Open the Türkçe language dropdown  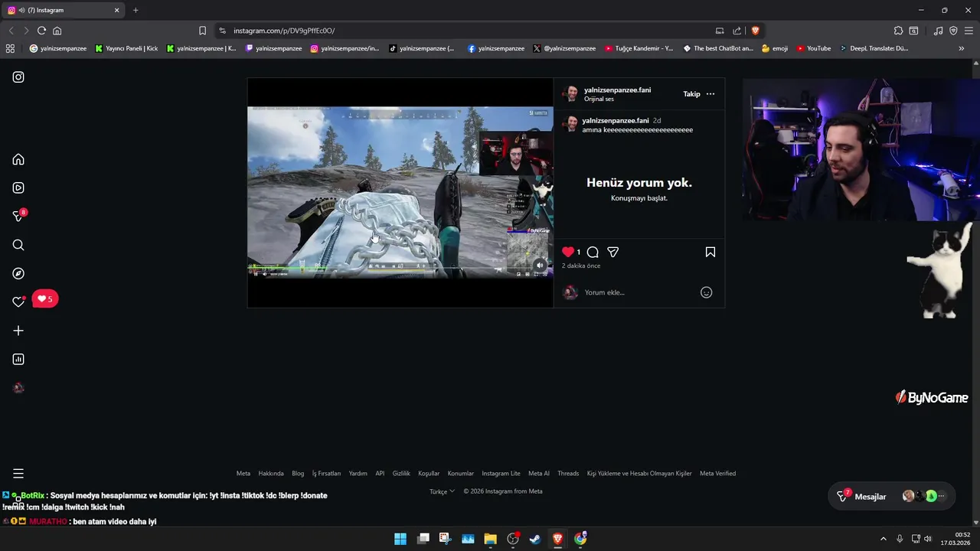point(442,491)
